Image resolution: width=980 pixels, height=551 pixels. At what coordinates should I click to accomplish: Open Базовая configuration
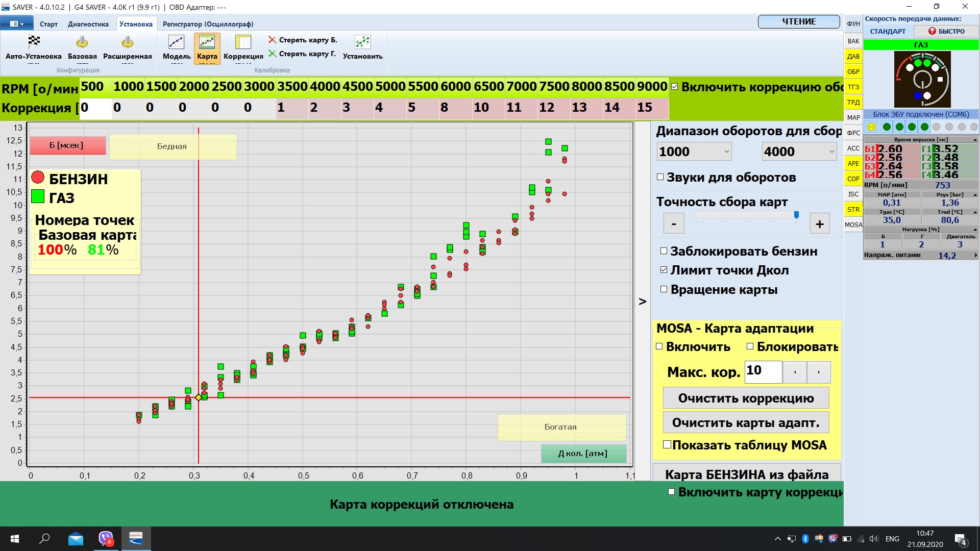(82, 48)
